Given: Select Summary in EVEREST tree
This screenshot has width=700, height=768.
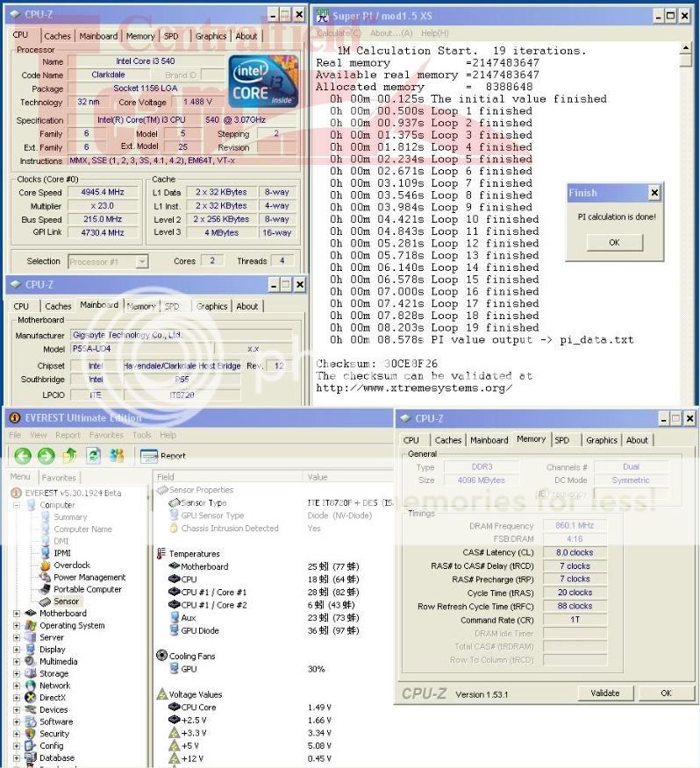Looking at the screenshot, I should click(70, 517).
